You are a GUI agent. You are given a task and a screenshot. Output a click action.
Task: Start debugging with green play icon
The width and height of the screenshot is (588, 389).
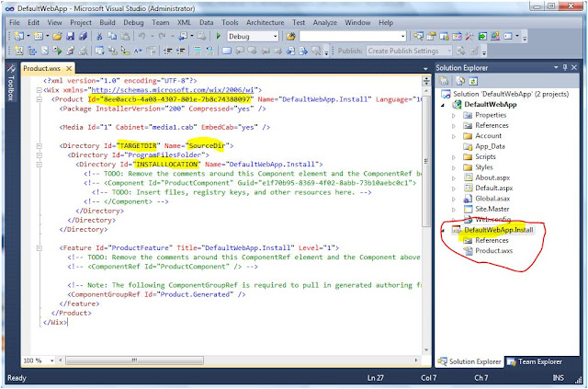point(219,37)
